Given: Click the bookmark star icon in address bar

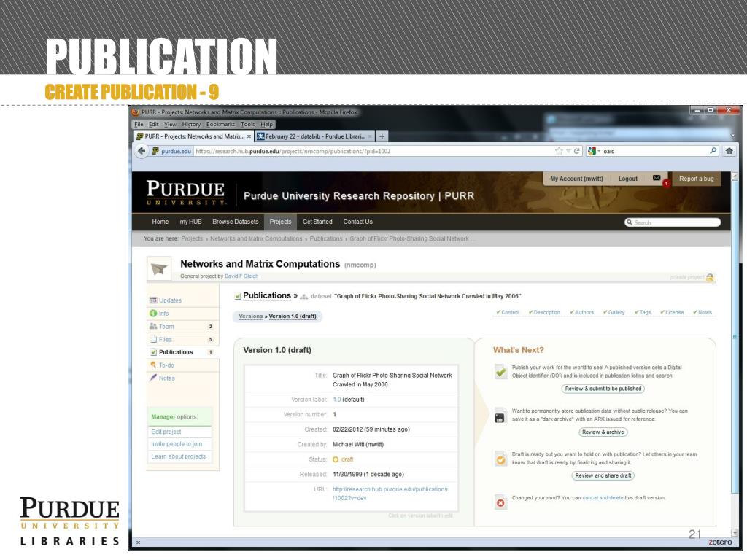Looking at the screenshot, I should click(x=559, y=151).
